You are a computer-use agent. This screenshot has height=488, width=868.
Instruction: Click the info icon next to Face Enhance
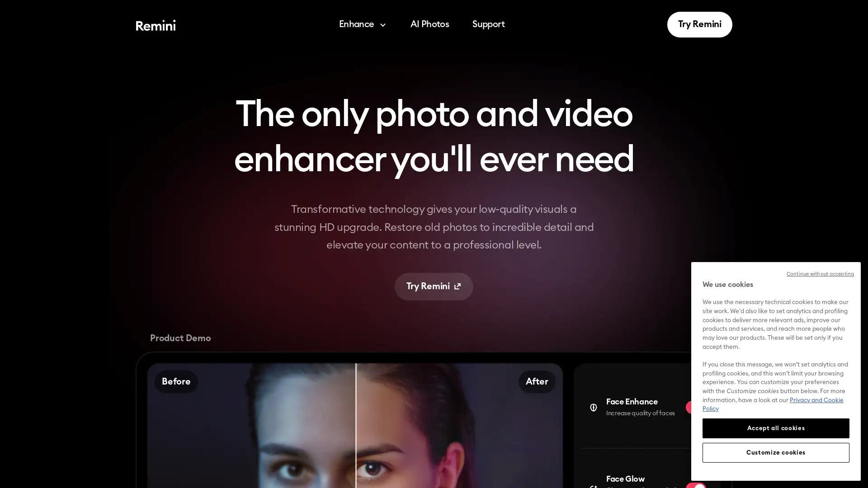tap(594, 407)
